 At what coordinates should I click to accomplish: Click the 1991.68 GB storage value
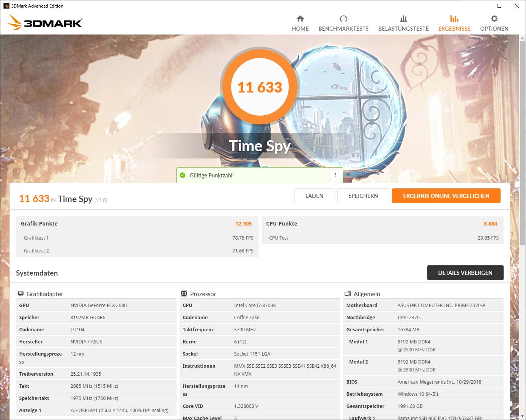click(410, 406)
